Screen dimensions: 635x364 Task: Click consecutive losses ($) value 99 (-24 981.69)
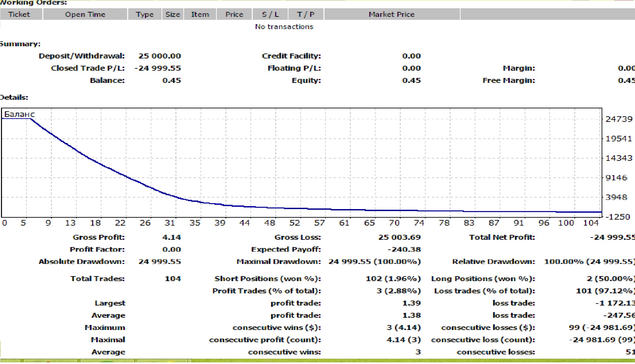(x=602, y=328)
